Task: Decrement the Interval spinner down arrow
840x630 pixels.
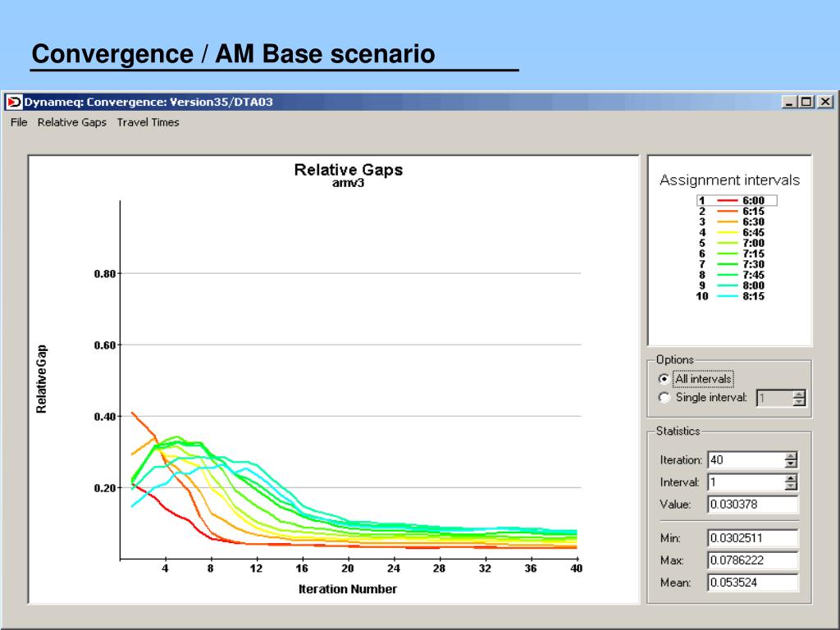Action: click(791, 486)
